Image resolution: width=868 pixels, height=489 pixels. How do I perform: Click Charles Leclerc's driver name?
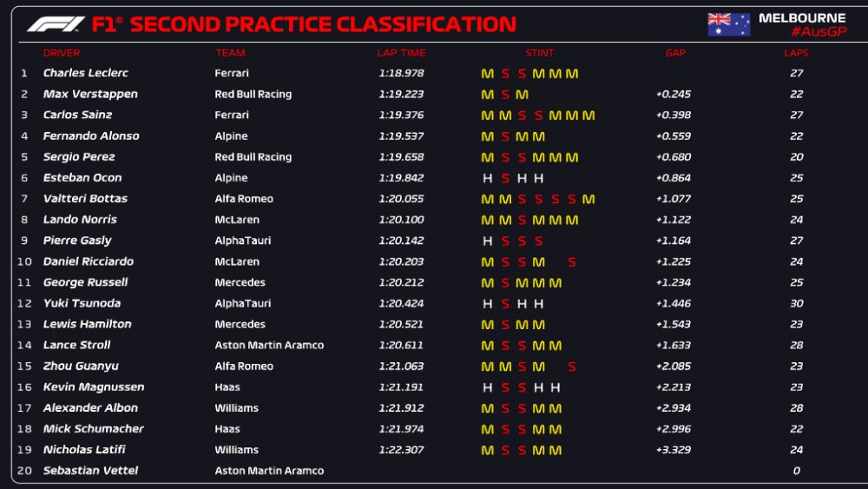point(85,74)
